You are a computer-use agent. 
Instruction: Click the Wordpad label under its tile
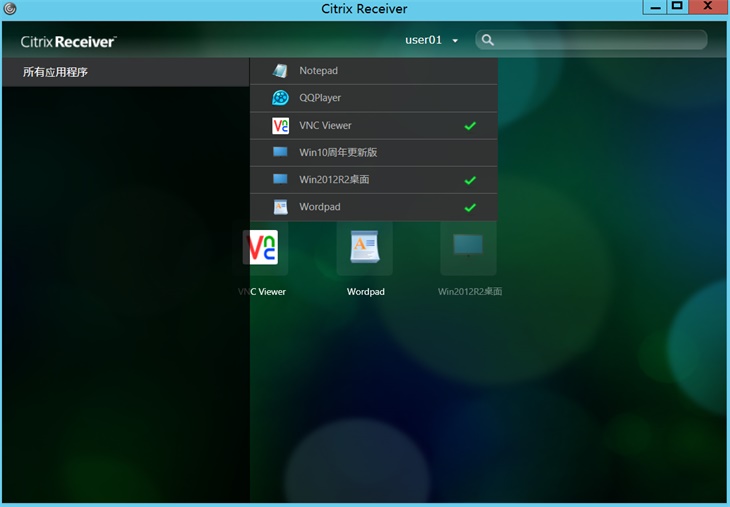click(x=365, y=292)
